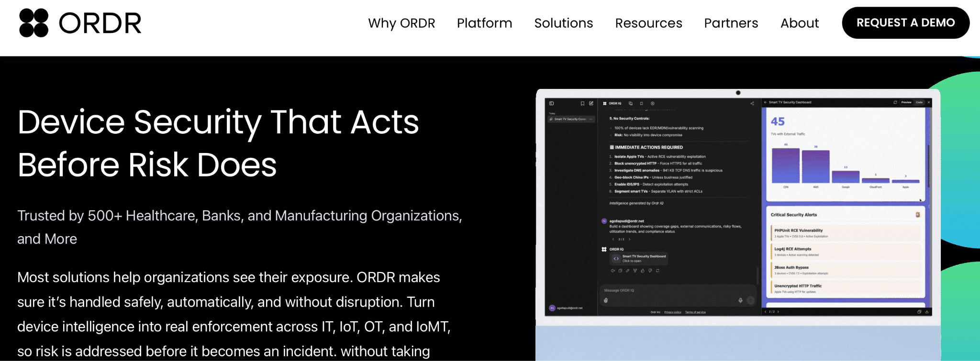Click the CDN bar in the chart
Viewport: 980px width, 361px height.
tap(786, 165)
